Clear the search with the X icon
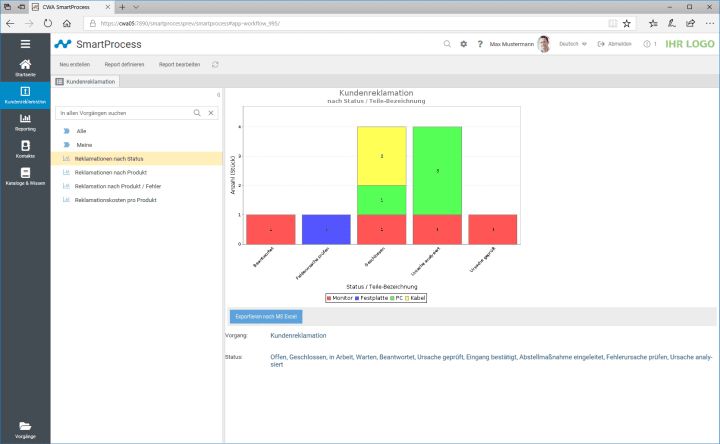The width and height of the screenshot is (720, 444). pos(211,113)
